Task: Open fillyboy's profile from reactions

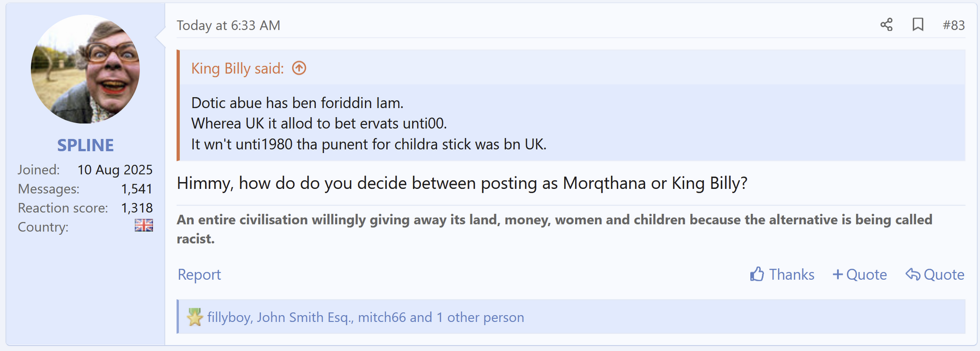Action: point(229,317)
